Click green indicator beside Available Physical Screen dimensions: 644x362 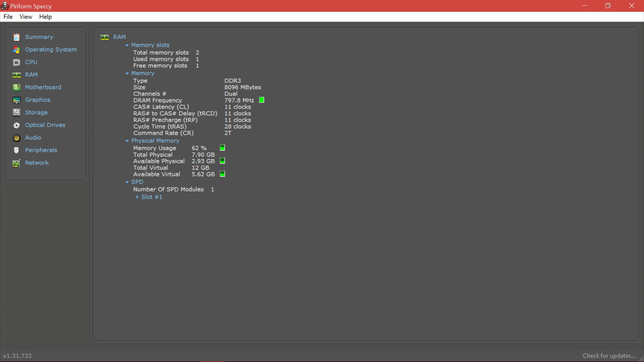click(222, 161)
